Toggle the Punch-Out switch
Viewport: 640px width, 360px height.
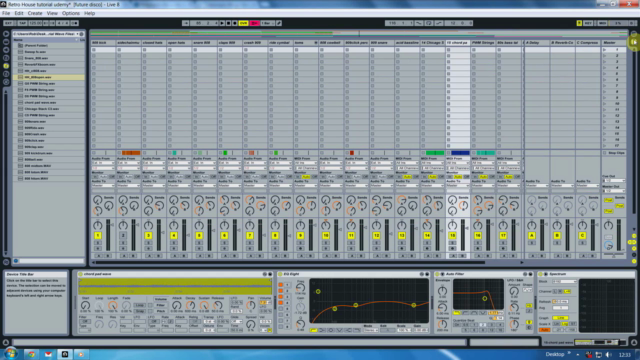pos(439,23)
